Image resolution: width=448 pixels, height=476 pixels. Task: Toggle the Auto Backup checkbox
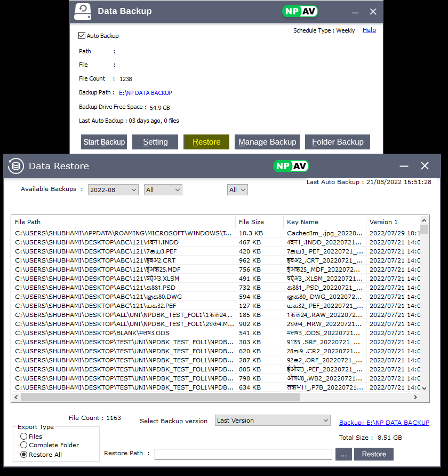pyautogui.click(x=82, y=36)
